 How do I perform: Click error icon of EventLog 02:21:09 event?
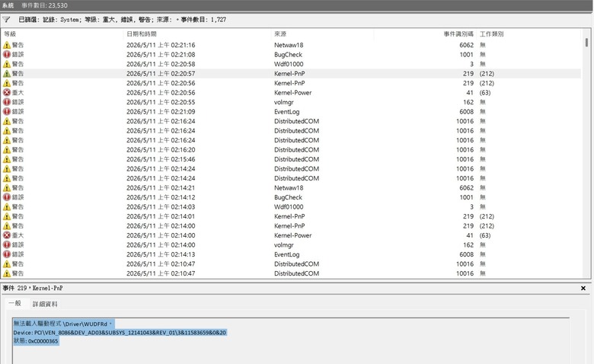7,111
